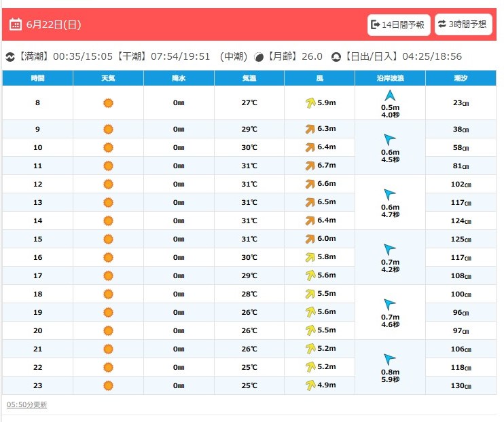Click the orange wind arrow beside 6.6m
The height and width of the screenshot is (422, 504).
point(310,184)
